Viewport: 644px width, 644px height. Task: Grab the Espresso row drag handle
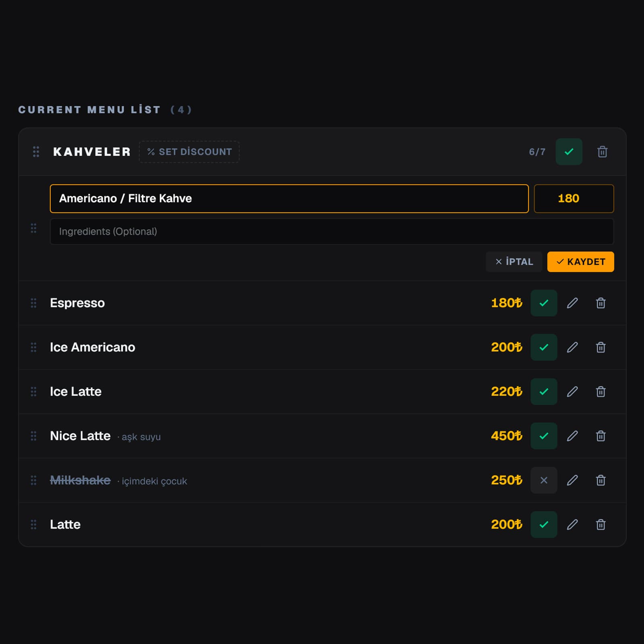33,303
